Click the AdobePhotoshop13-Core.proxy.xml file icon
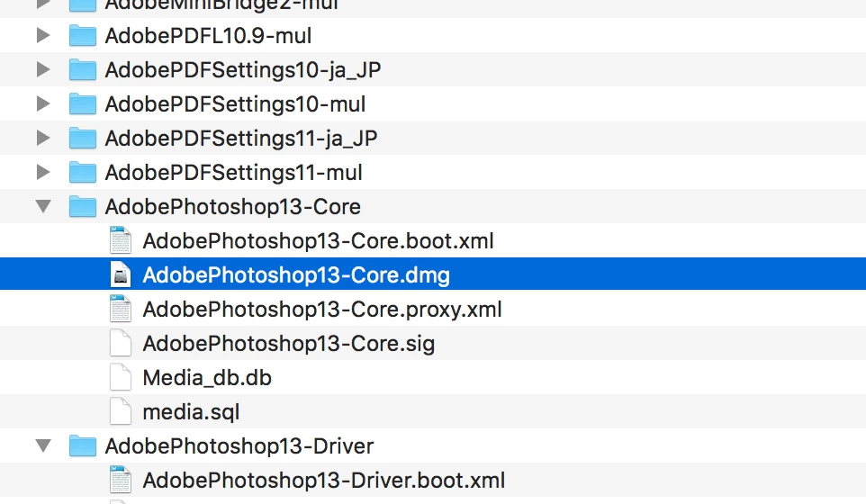The height and width of the screenshot is (504, 866). (121, 309)
